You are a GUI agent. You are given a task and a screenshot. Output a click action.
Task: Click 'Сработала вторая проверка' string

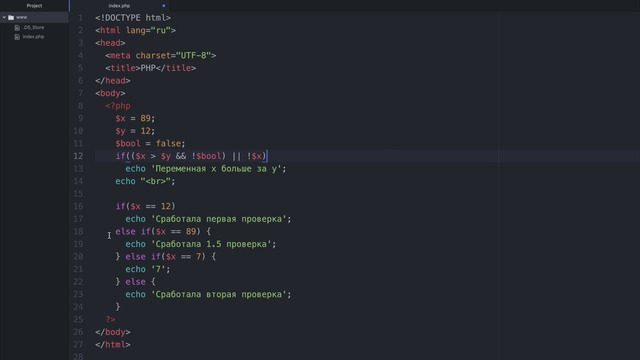(219, 294)
